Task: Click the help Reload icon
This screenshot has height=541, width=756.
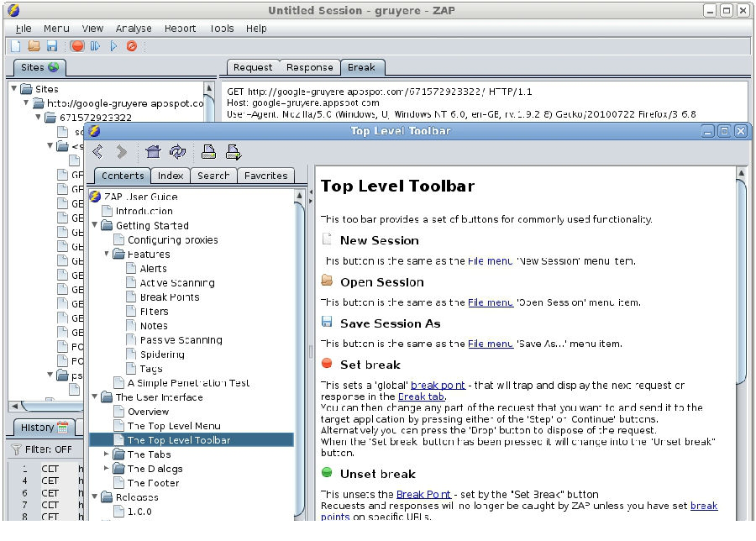Action: coord(177,152)
